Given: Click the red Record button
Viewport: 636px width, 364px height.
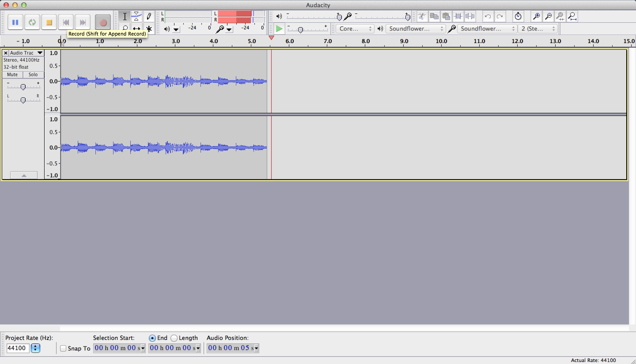Looking at the screenshot, I should pyautogui.click(x=103, y=23).
